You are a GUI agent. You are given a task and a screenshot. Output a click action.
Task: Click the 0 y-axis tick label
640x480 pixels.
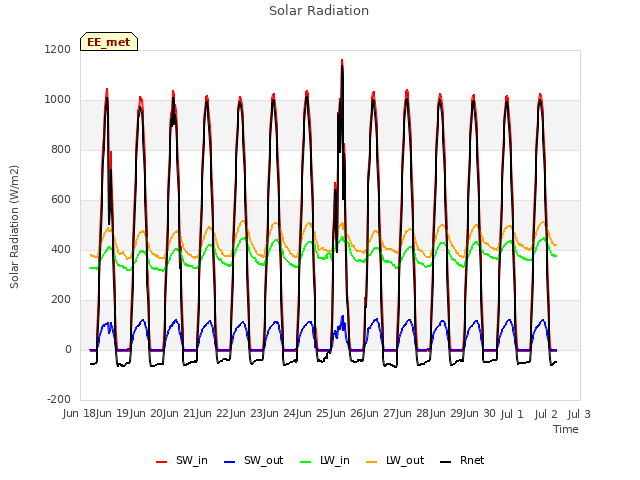tap(68, 350)
